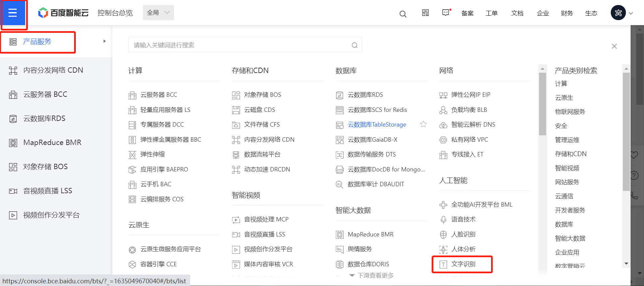Open 备案 in the top navigation
Viewport: 644px width, 286px height.
467,13
